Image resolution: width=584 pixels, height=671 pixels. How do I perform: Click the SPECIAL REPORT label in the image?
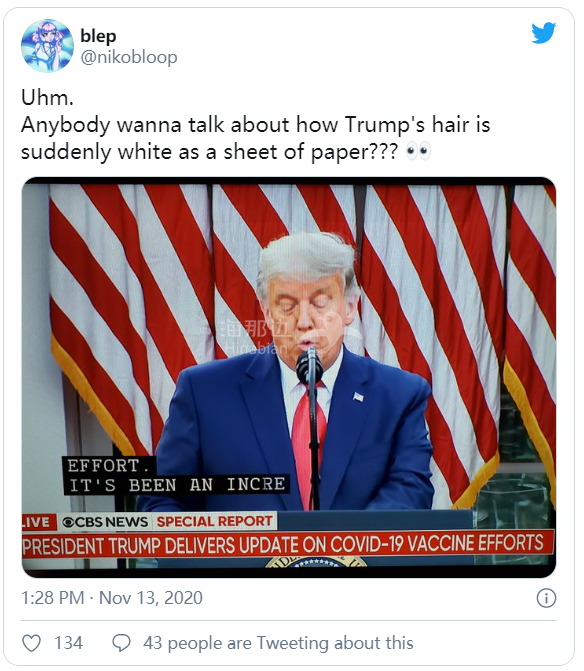(214, 521)
